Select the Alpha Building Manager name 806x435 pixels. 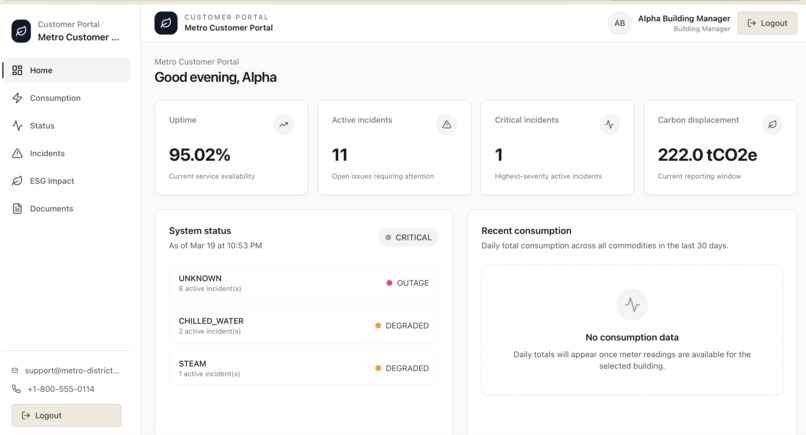click(x=684, y=19)
